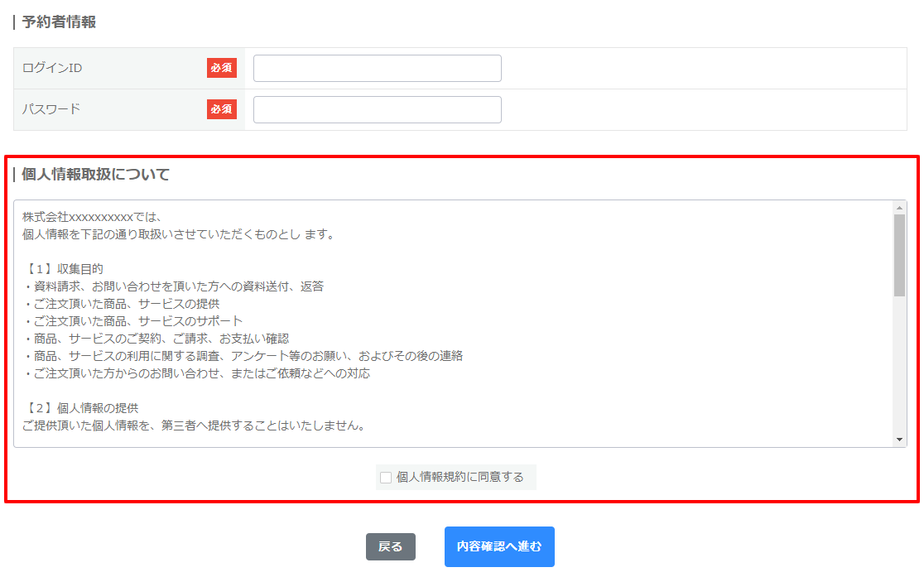
Task: Focus the password input field
Action: (x=377, y=109)
